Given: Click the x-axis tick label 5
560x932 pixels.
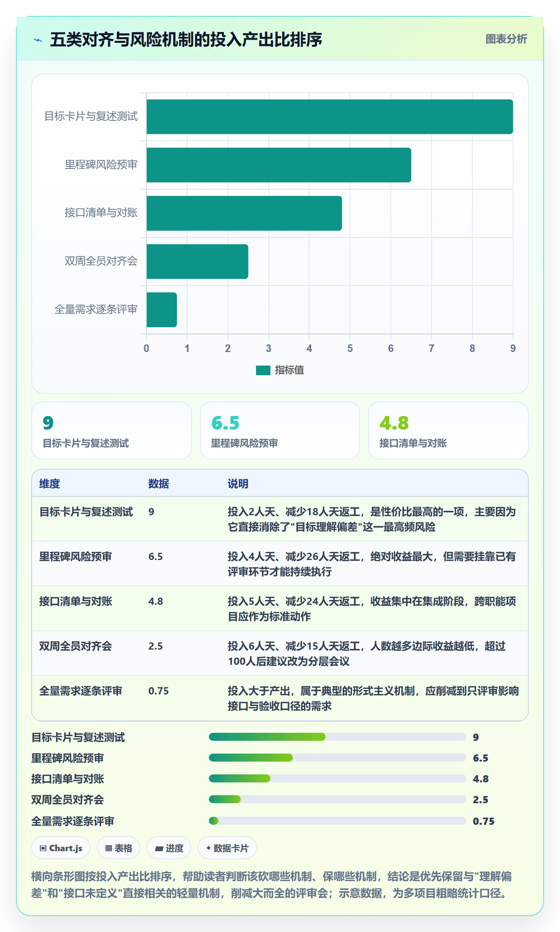Looking at the screenshot, I should coord(350,348).
